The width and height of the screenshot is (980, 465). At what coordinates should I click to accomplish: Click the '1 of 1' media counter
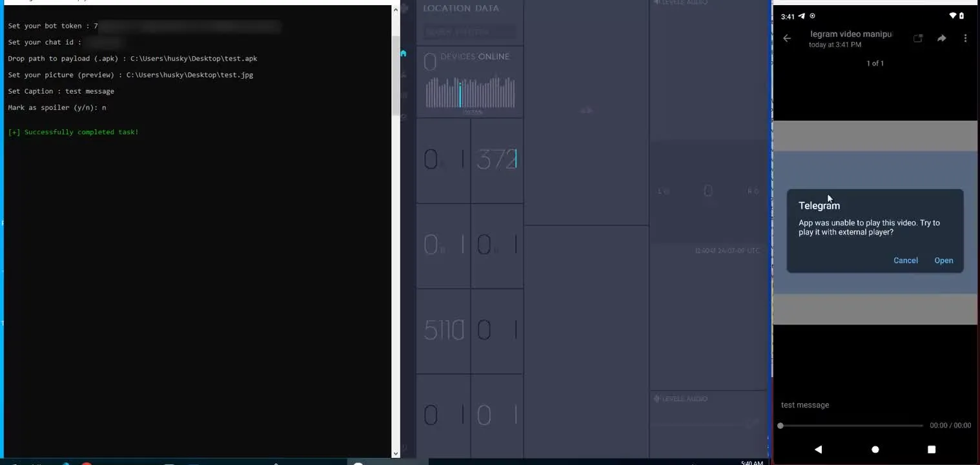(875, 63)
